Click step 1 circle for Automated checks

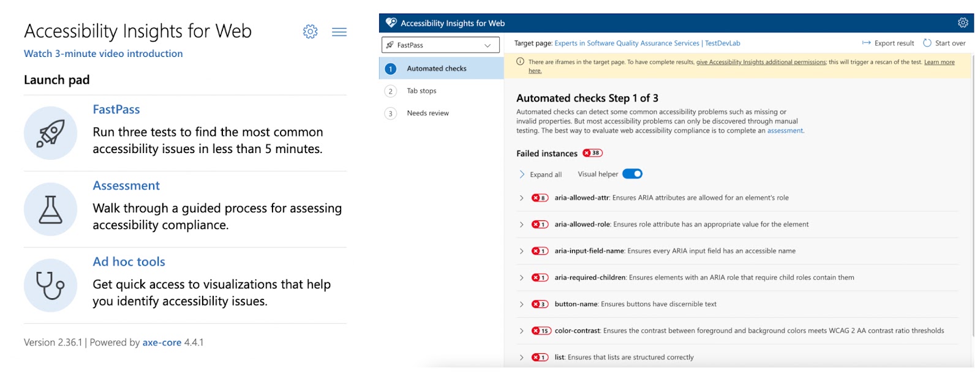(391, 69)
